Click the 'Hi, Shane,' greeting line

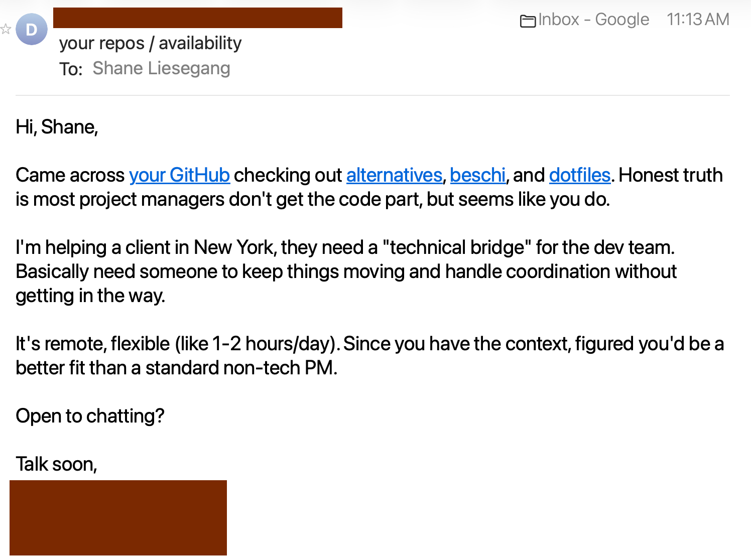[x=57, y=127]
